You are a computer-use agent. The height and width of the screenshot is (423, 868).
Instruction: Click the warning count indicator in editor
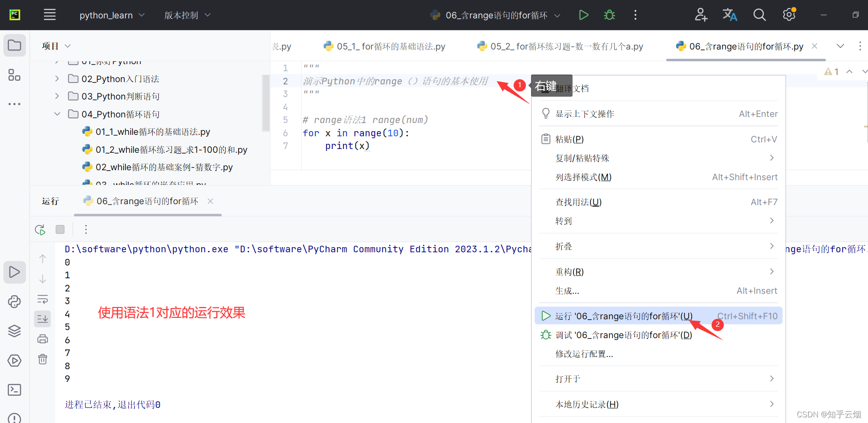click(x=831, y=72)
